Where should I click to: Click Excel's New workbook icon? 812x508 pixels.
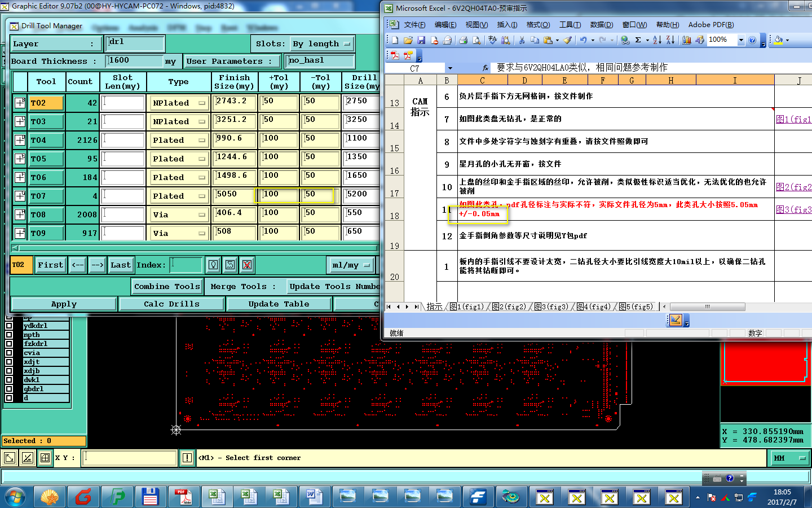pos(395,40)
